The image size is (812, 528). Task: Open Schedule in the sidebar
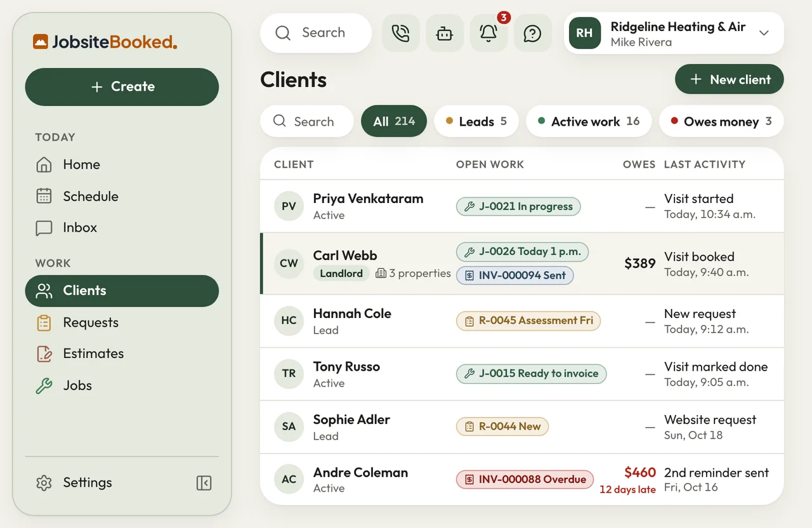122,196
